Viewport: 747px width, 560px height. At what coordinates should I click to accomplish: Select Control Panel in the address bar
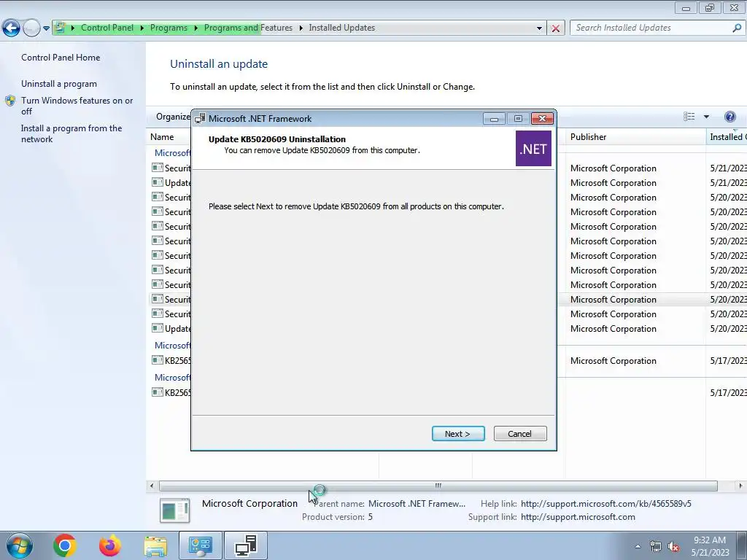(x=107, y=28)
